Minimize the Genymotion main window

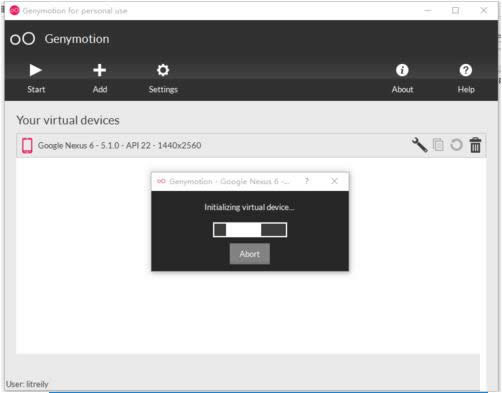[428, 11]
